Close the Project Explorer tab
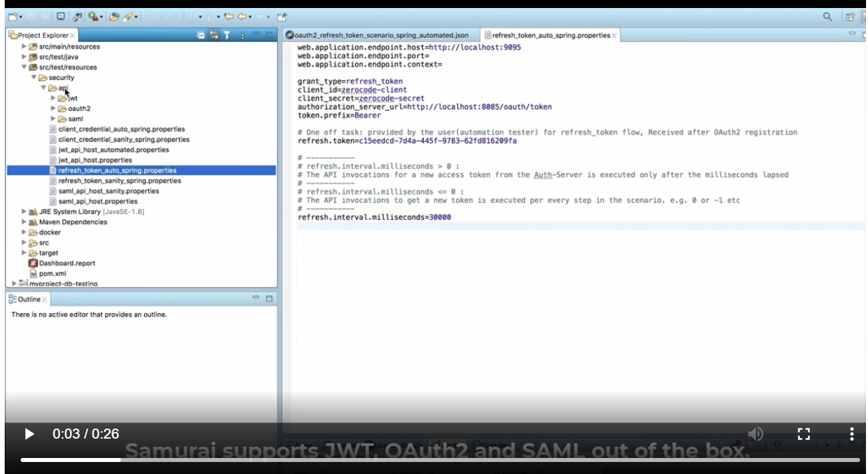 click(72, 35)
